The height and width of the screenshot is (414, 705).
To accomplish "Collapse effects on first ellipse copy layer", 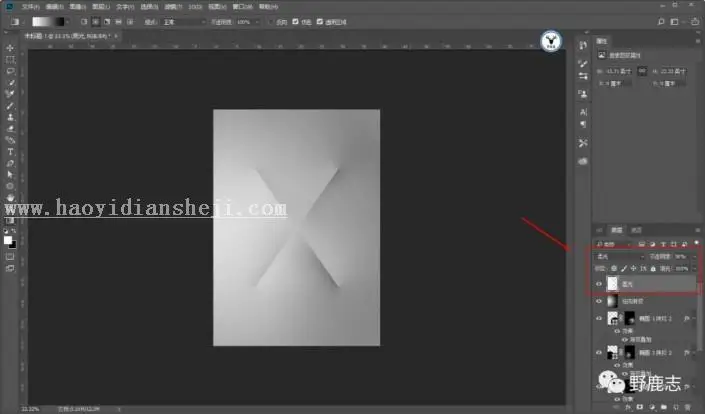I will (694, 318).
